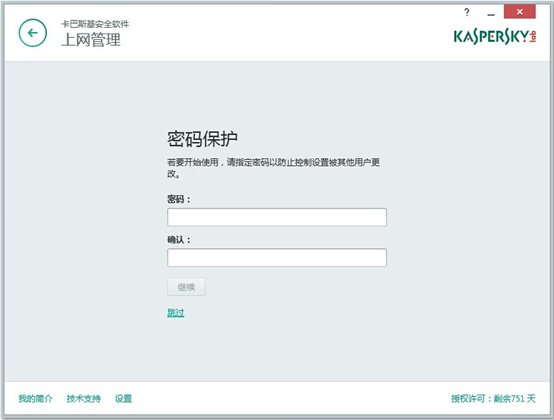554x420 pixels.
Task: Open help via the question mark icon
Action: (x=467, y=12)
